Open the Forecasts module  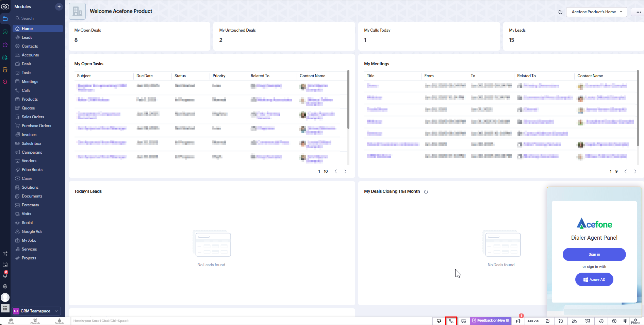click(x=38, y=205)
